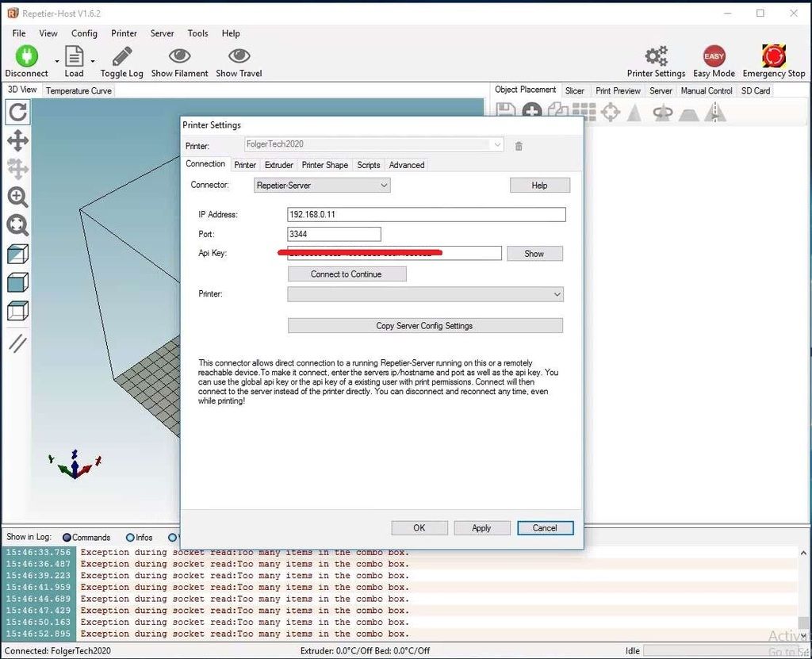Select the rotate view tool
Screen dimensions: 812x659
(x=17, y=113)
